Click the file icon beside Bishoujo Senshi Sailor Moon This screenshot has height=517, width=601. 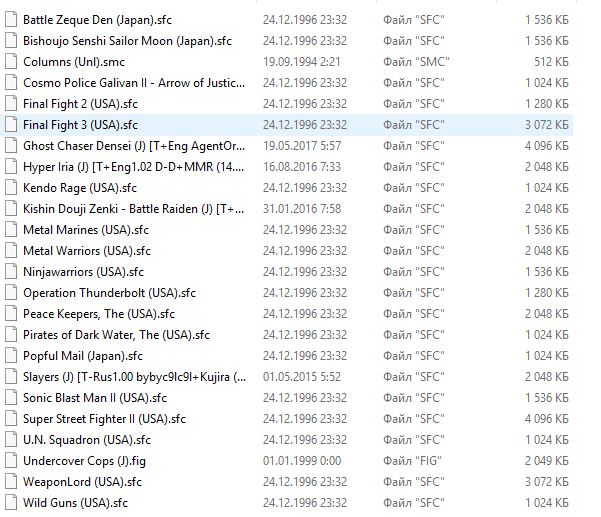11,41
